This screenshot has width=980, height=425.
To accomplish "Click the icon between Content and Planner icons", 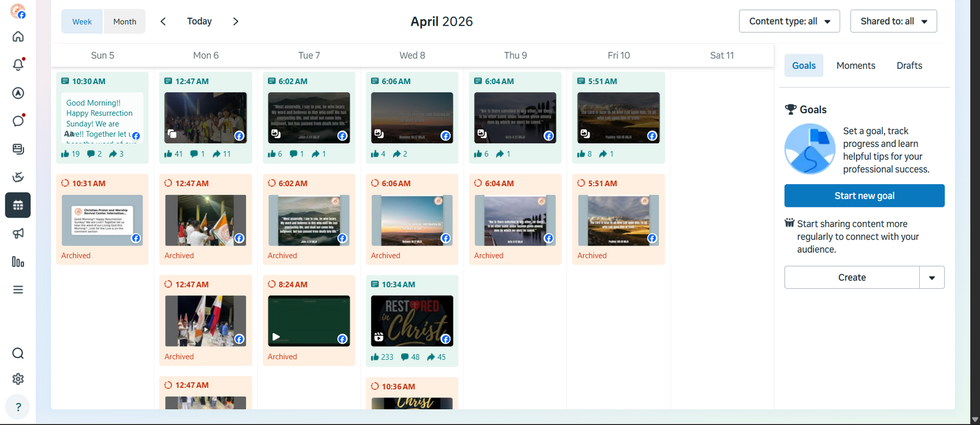I will coord(18,177).
